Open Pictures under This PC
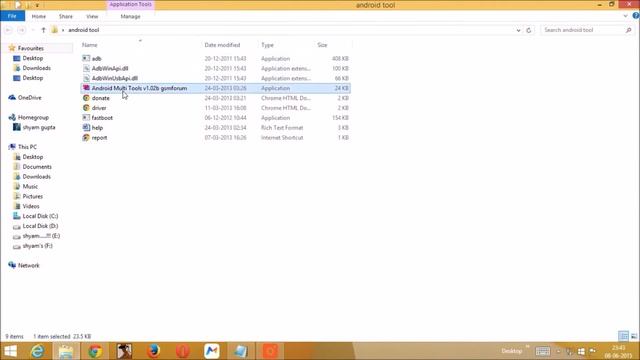Image resolution: width=640 pixels, height=360 pixels. 33,196
